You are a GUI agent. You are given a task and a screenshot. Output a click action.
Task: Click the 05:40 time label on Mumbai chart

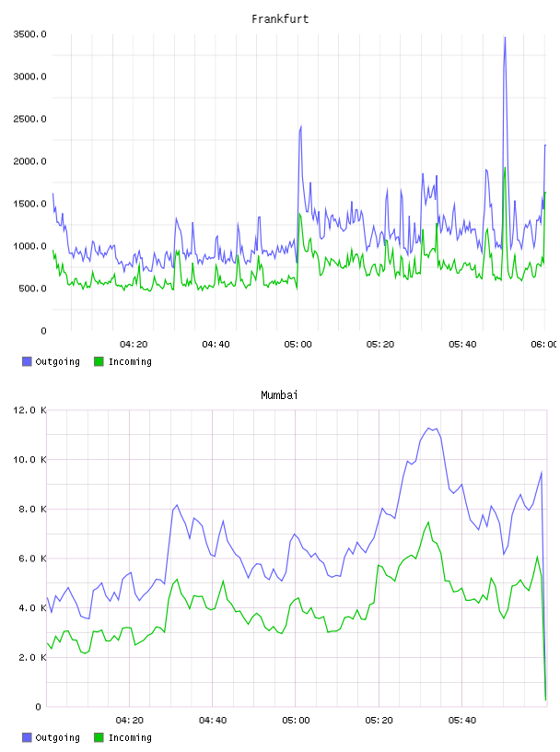(462, 720)
